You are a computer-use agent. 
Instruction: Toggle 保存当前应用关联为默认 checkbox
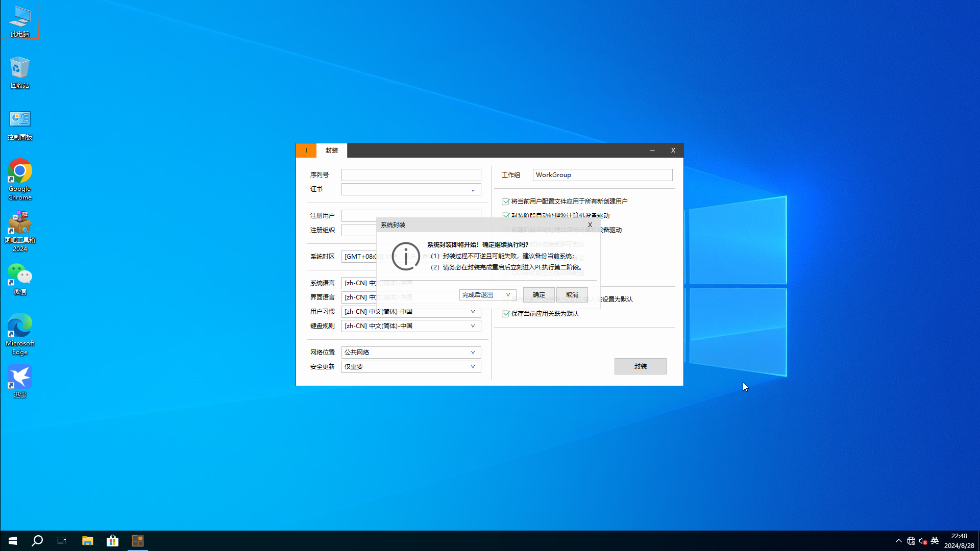pyautogui.click(x=505, y=314)
